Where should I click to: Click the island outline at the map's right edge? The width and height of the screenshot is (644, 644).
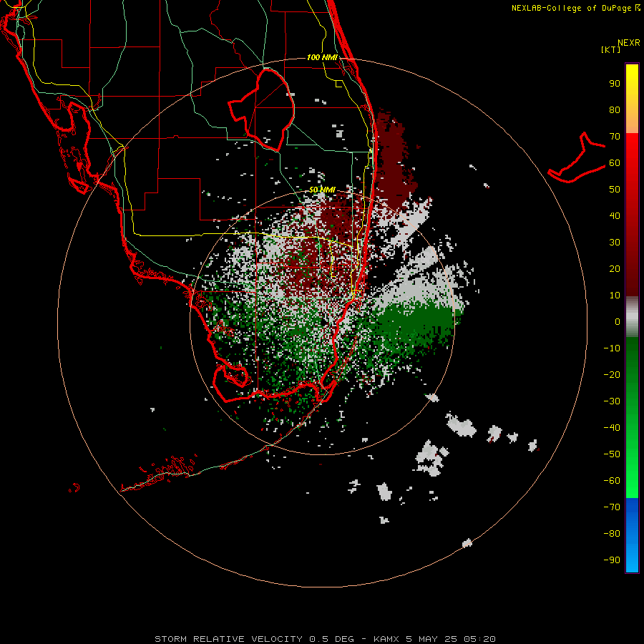point(576,157)
